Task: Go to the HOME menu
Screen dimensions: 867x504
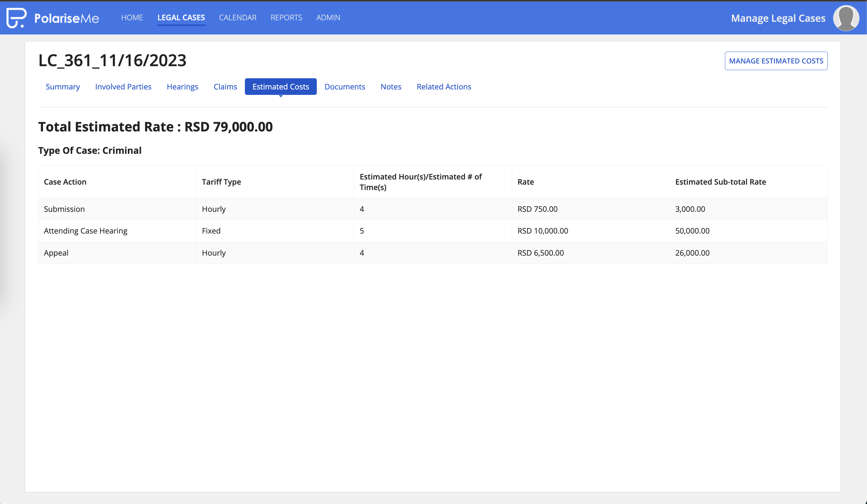Action: click(x=132, y=18)
